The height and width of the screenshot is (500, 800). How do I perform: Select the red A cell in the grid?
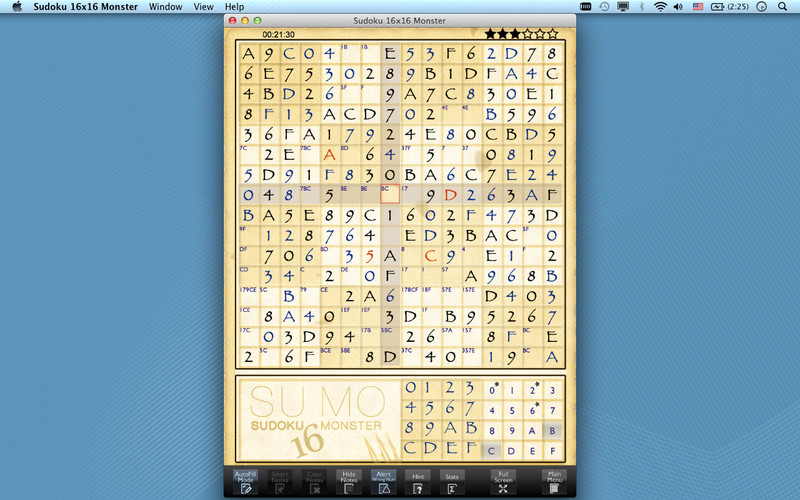coord(329,154)
